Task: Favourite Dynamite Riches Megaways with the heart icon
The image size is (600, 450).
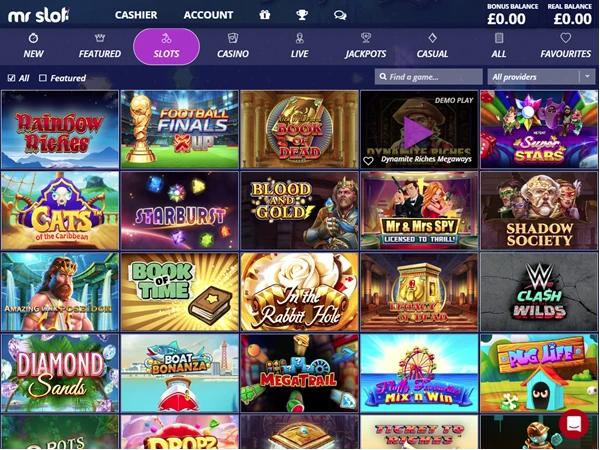Action: pyautogui.click(x=368, y=161)
